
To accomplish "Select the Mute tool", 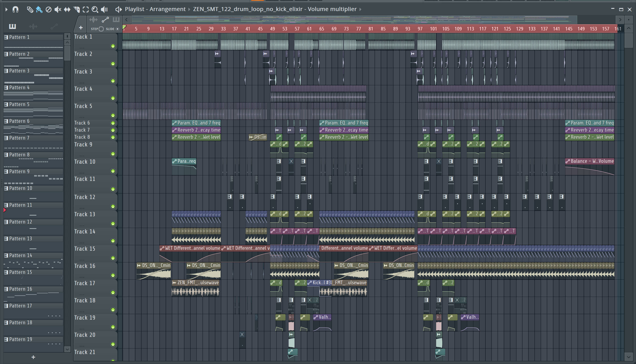I will 58,9.
